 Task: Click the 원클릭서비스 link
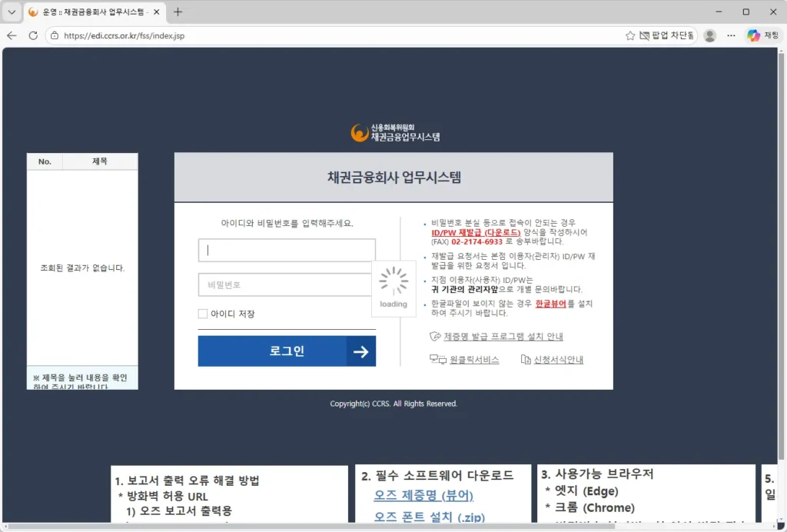click(473, 360)
